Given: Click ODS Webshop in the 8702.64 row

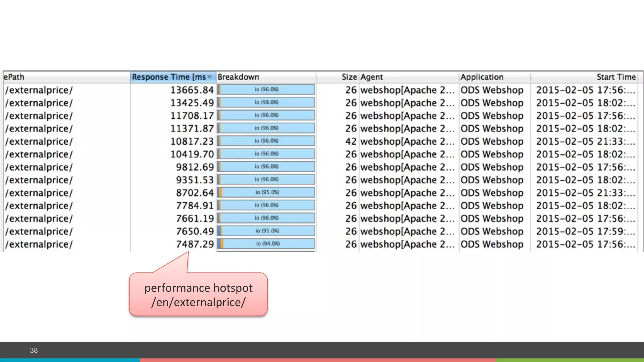Looking at the screenshot, I should pyautogui.click(x=492, y=193).
